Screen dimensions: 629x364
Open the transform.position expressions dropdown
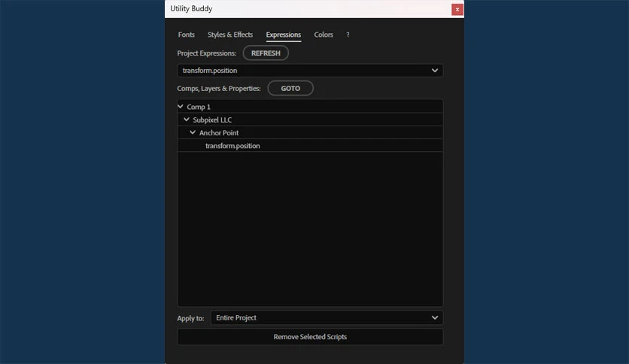(x=310, y=71)
